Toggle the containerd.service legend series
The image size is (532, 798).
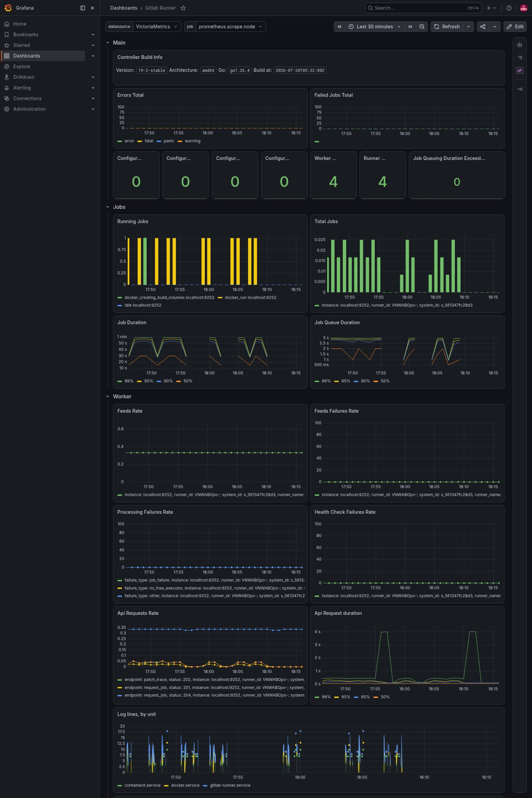[142, 785]
